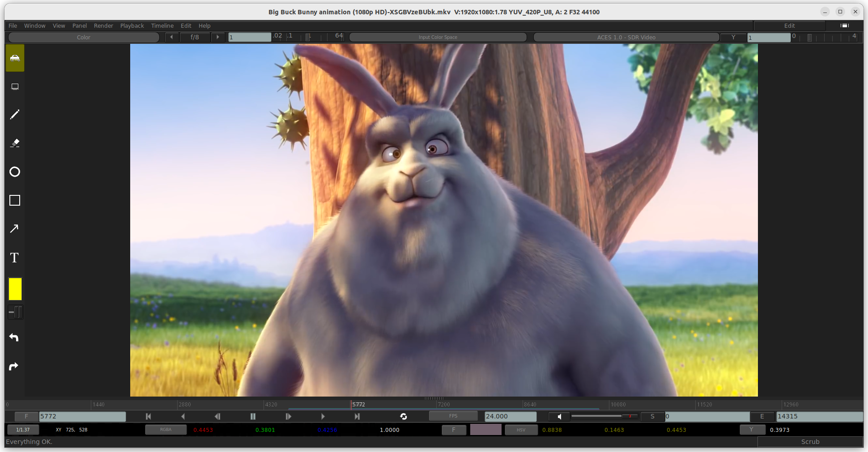
Task: Redo the last annotation
Action: (x=14, y=367)
